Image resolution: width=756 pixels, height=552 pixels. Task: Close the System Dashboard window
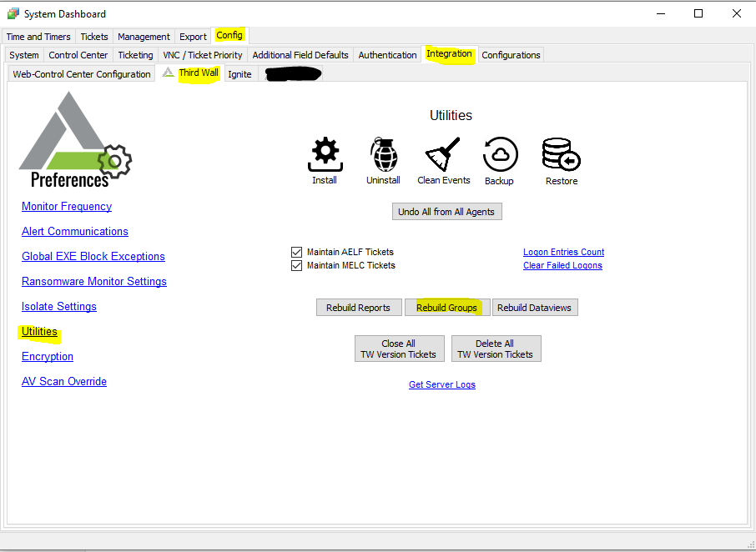(x=736, y=14)
